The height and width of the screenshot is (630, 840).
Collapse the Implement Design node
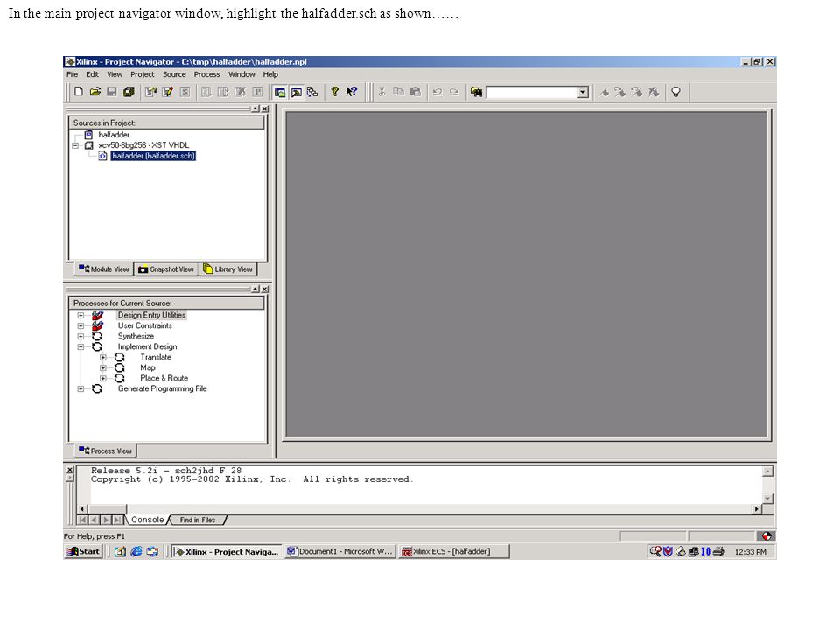tap(80, 346)
